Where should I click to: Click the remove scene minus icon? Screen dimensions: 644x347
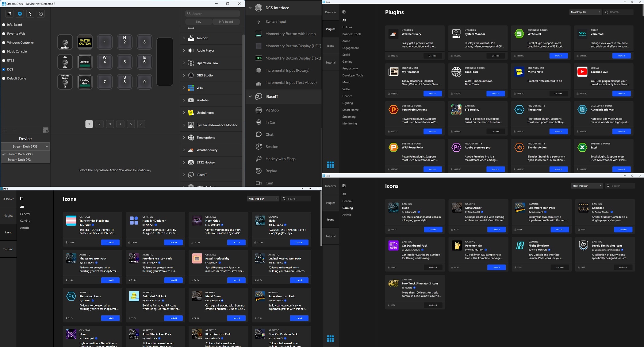click(x=14, y=130)
